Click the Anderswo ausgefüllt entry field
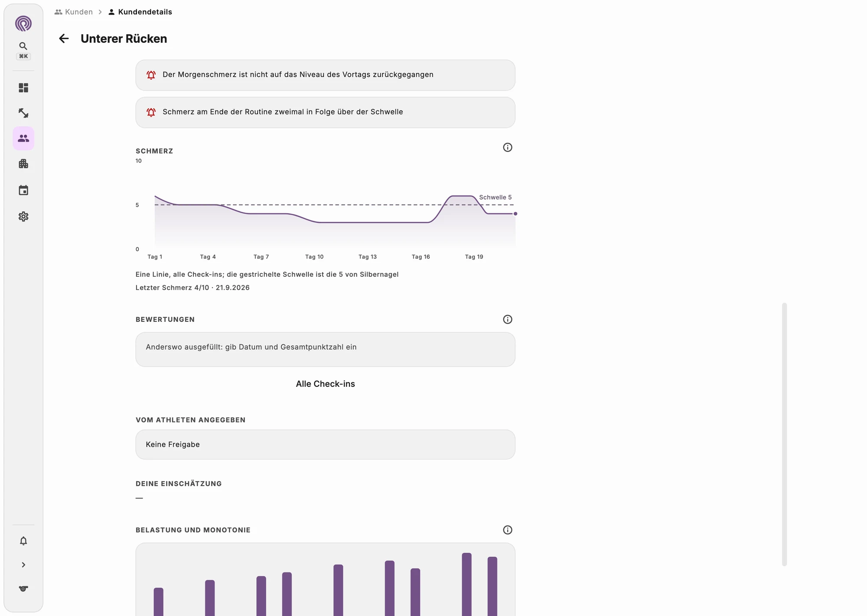Screen dimensions: 867x616 [326, 350]
